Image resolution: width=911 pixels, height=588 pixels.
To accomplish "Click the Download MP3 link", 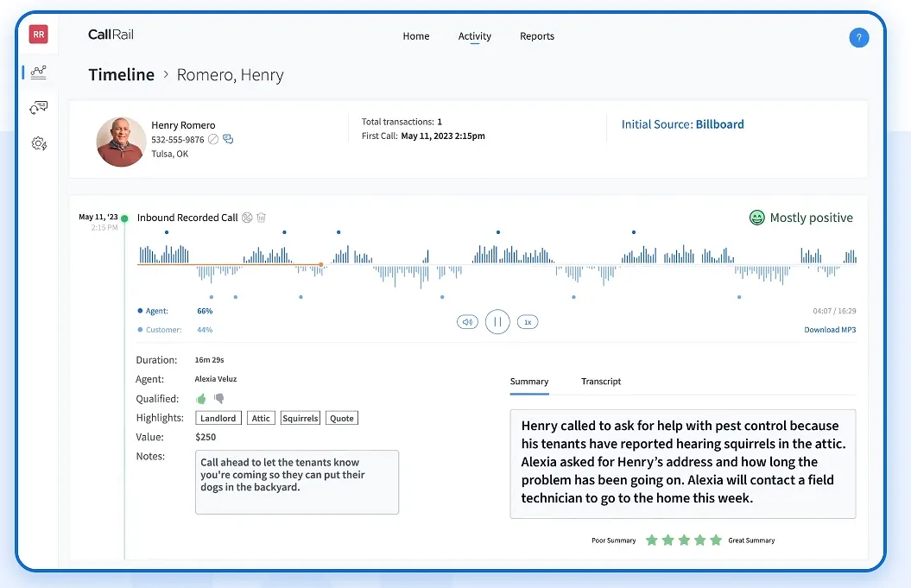I will click(x=830, y=330).
